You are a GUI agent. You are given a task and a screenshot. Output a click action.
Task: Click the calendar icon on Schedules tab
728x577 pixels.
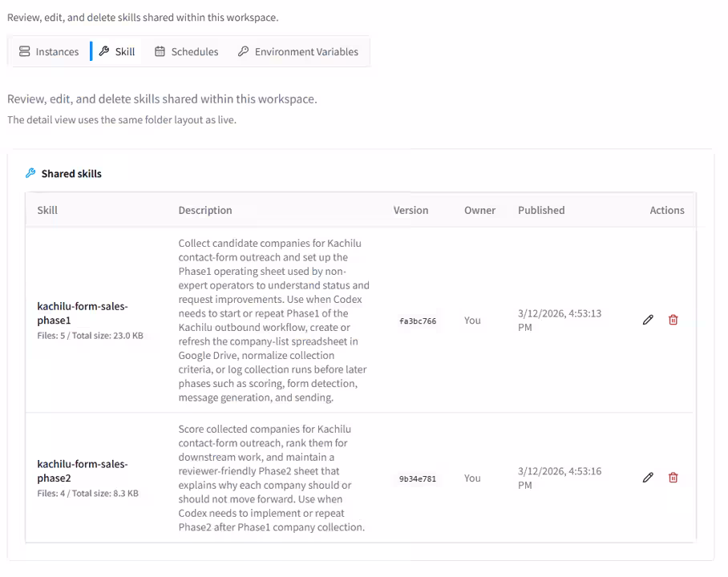coord(160,51)
